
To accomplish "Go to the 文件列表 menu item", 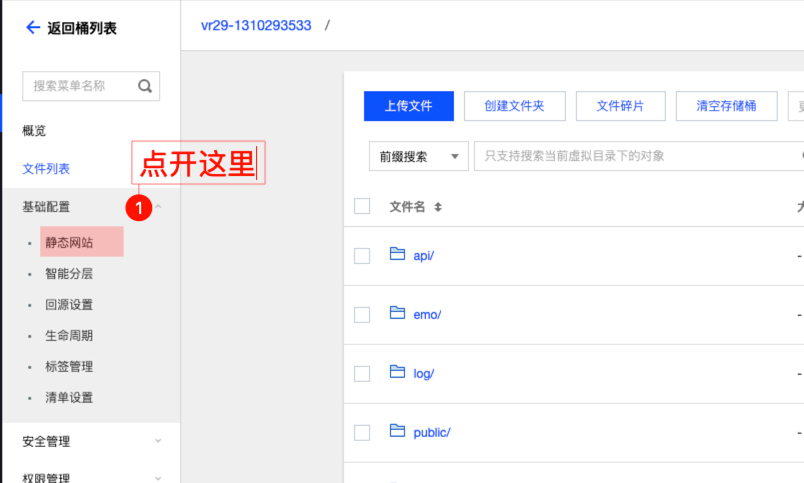I will [x=46, y=169].
